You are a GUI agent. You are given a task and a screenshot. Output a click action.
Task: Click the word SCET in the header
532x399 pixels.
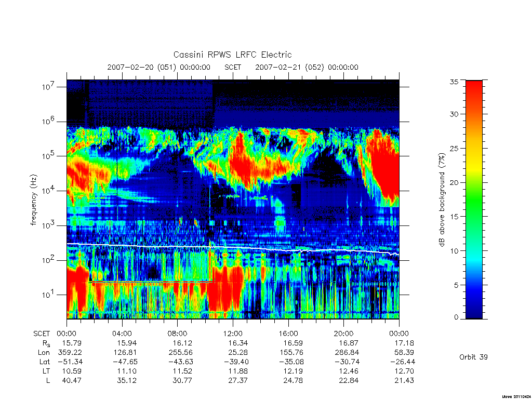pos(233,67)
